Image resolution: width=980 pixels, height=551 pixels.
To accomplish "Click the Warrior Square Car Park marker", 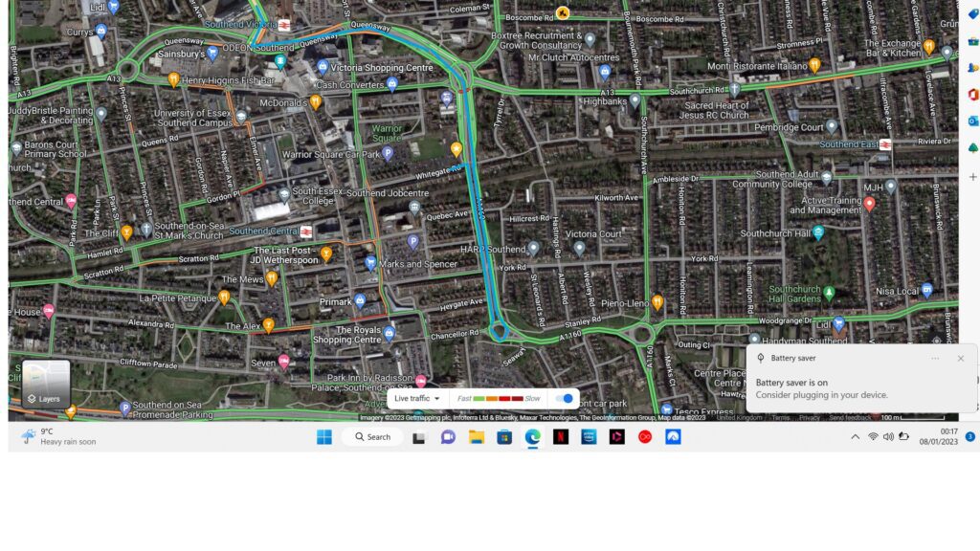I will [388, 153].
